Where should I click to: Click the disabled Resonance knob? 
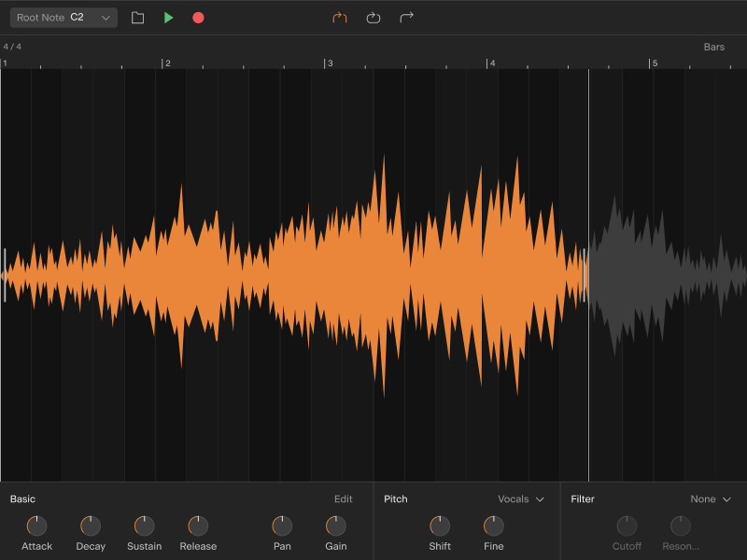coord(681,525)
